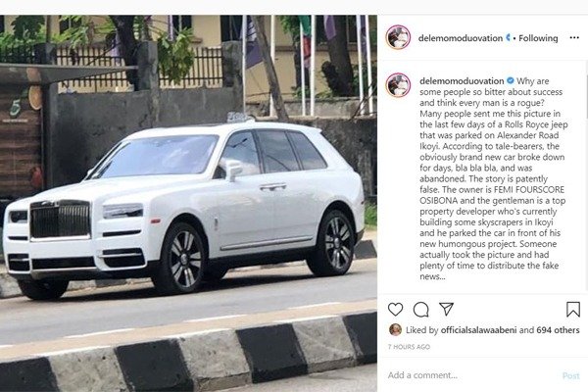Like the post with the heart icon
This screenshot has width=588, height=392.
[395, 310]
